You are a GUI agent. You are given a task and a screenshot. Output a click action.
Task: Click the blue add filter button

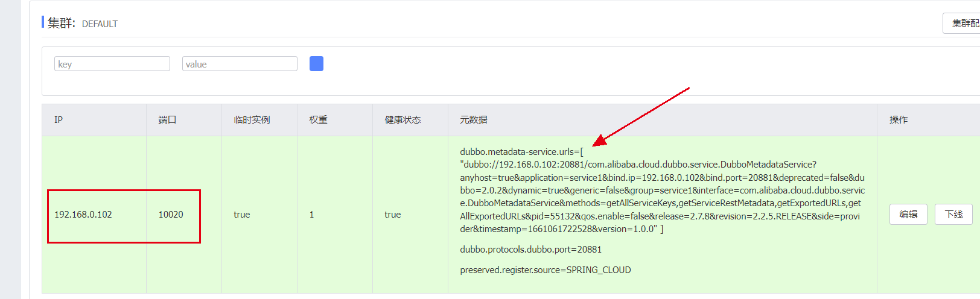[x=316, y=64]
